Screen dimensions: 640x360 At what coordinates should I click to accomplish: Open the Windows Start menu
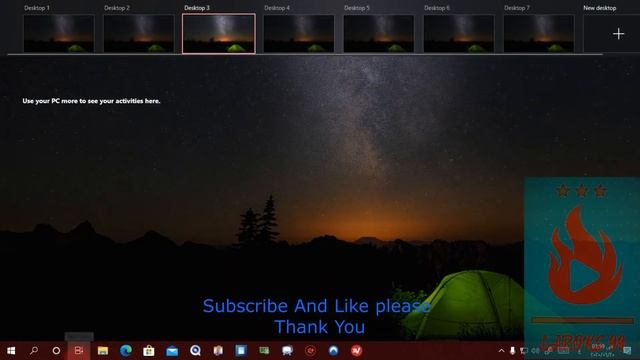(x=11, y=351)
